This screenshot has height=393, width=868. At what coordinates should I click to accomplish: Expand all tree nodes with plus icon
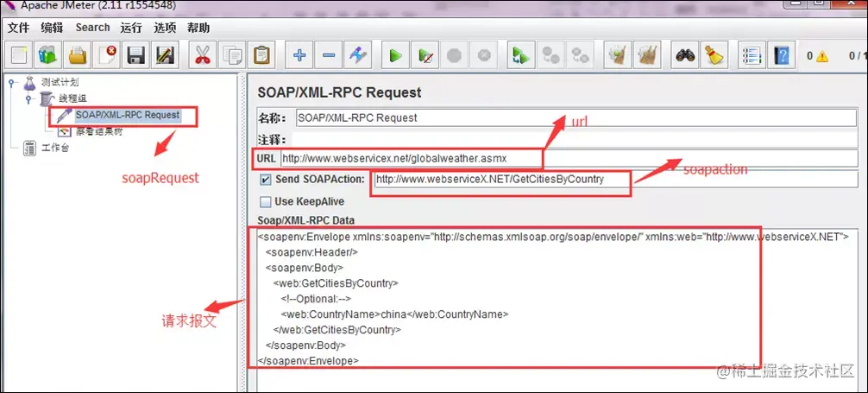[299, 55]
